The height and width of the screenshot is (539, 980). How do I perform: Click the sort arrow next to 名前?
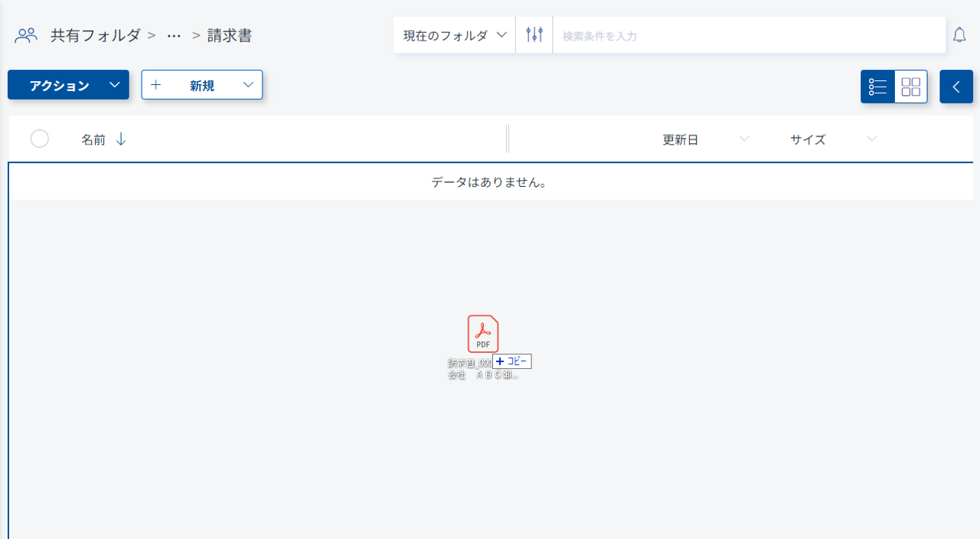click(121, 139)
